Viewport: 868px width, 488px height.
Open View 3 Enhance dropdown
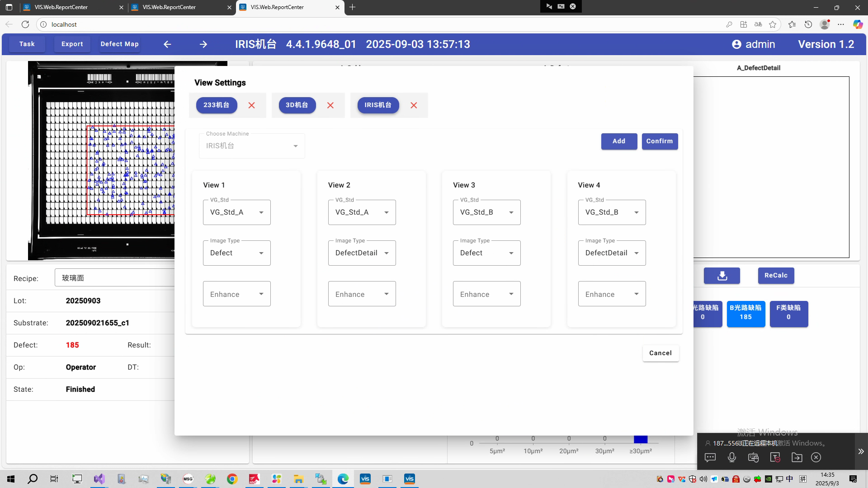(x=486, y=294)
